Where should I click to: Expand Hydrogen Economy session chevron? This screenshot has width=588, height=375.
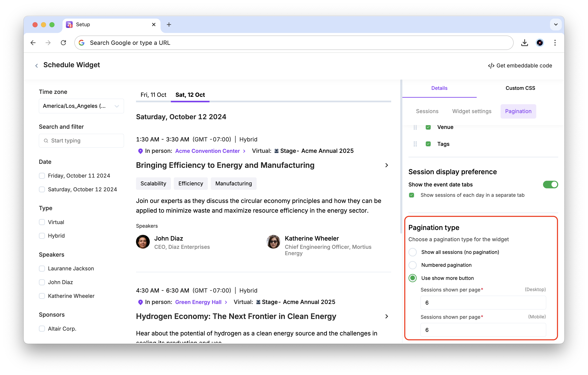[387, 316]
